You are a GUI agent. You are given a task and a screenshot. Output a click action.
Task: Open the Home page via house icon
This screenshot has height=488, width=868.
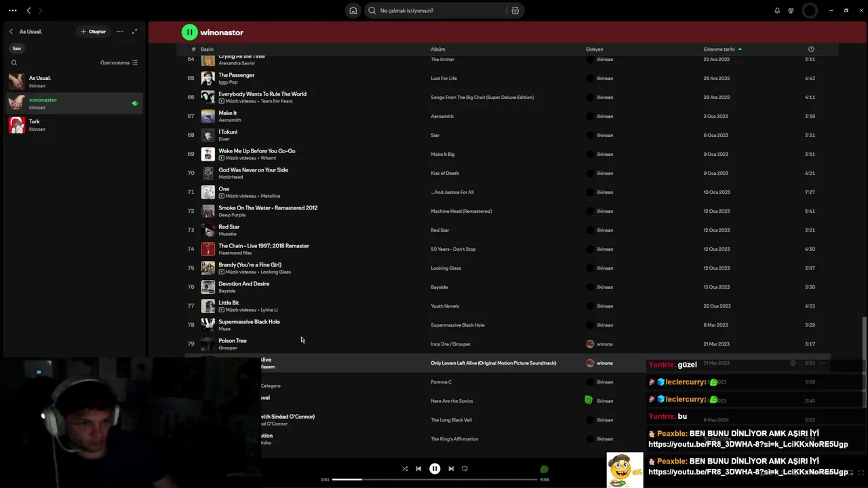click(353, 10)
